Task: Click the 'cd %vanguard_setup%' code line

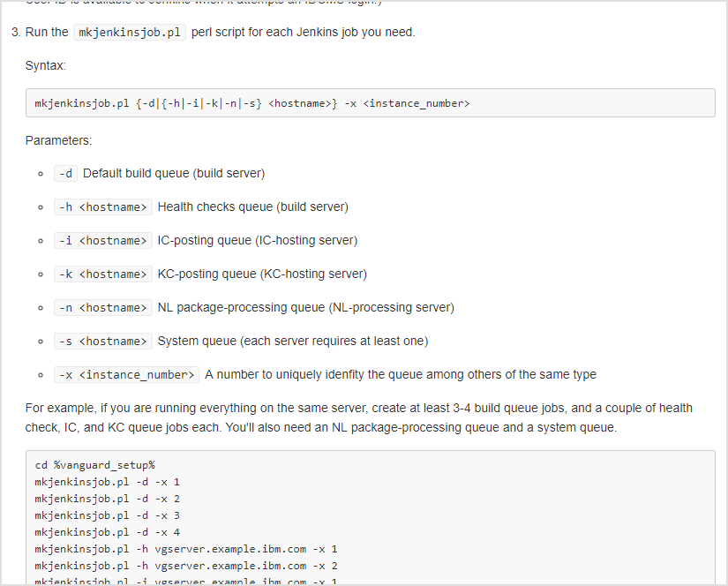Action: click(94, 465)
